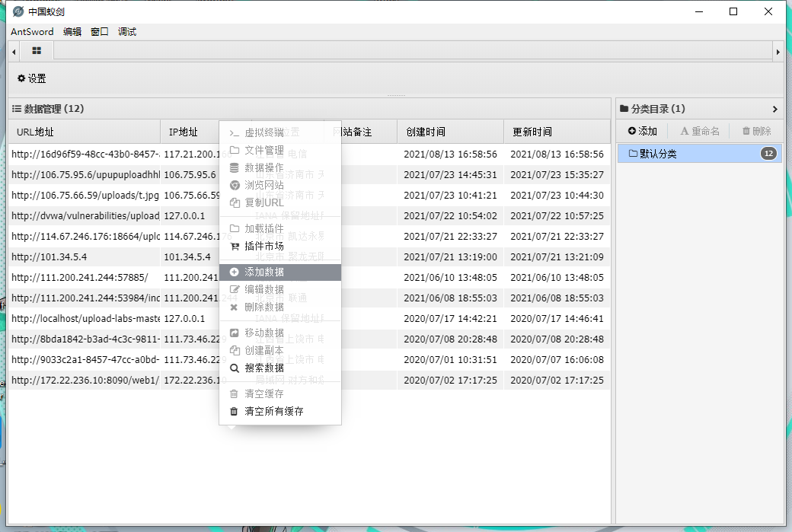Click the 默认分类 count badge 12
The height and width of the screenshot is (532, 792).
pyautogui.click(x=768, y=154)
